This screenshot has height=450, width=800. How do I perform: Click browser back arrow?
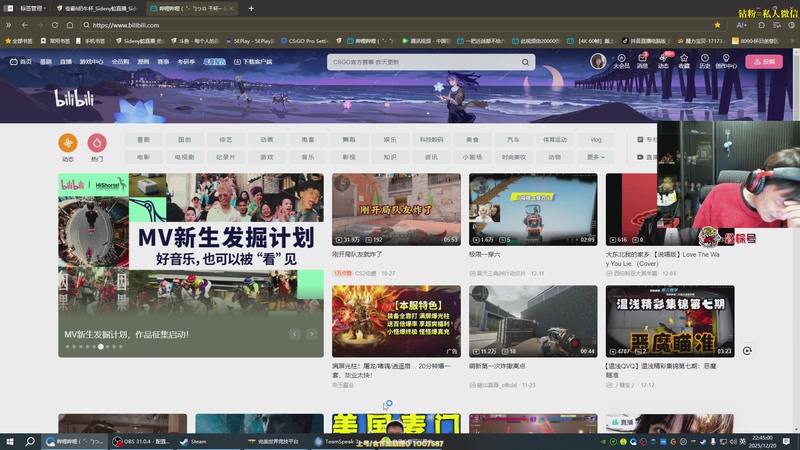tap(24, 25)
